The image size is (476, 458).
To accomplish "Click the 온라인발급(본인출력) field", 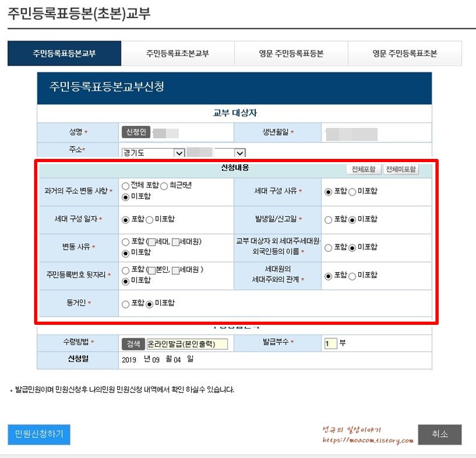I will (x=187, y=344).
